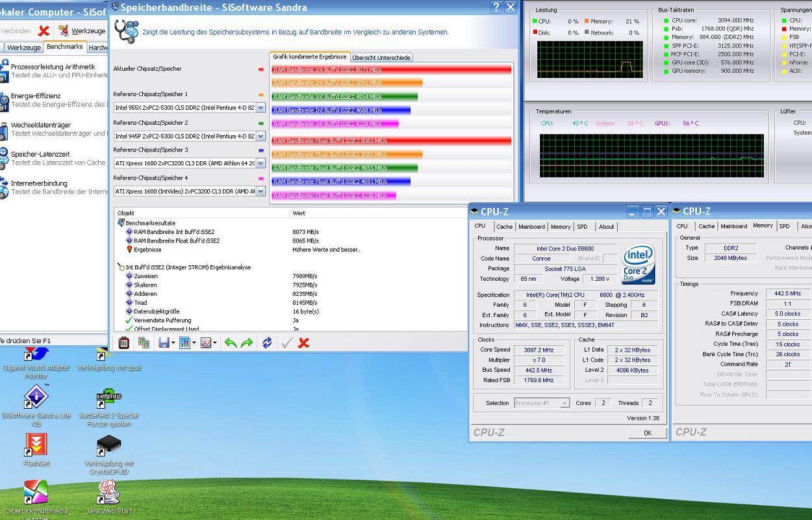The image size is (812, 520).
Task: Expand the arrow next to bar chart icon
Action: click(x=194, y=343)
